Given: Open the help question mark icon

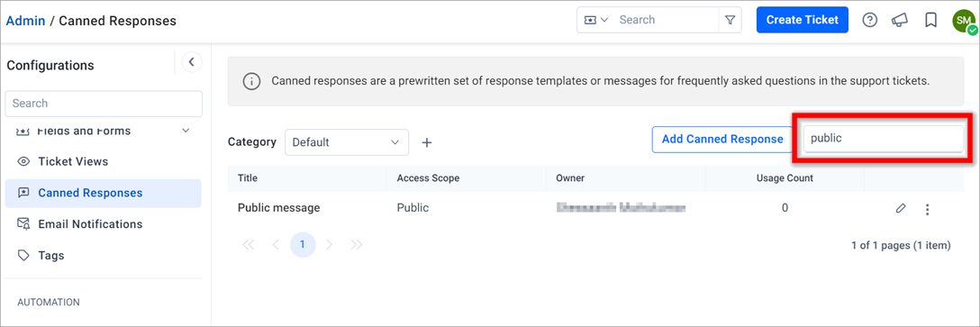Looking at the screenshot, I should pyautogui.click(x=869, y=20).
